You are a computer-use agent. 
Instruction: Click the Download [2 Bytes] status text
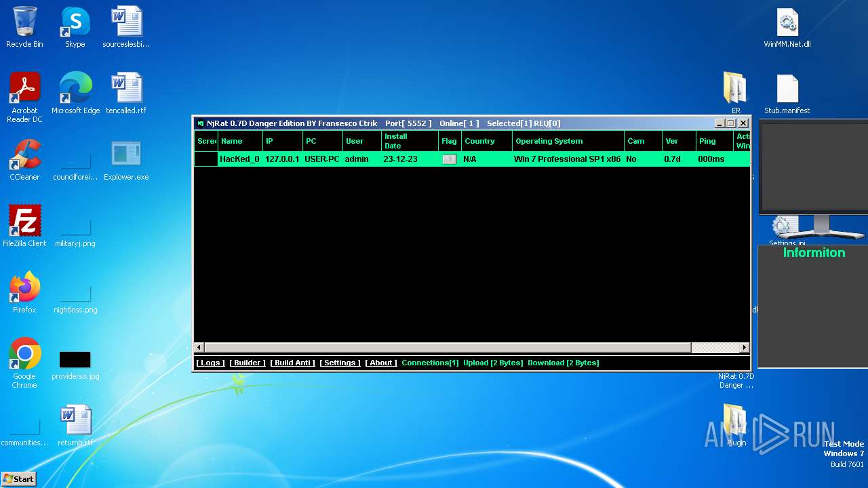(564, 363)
